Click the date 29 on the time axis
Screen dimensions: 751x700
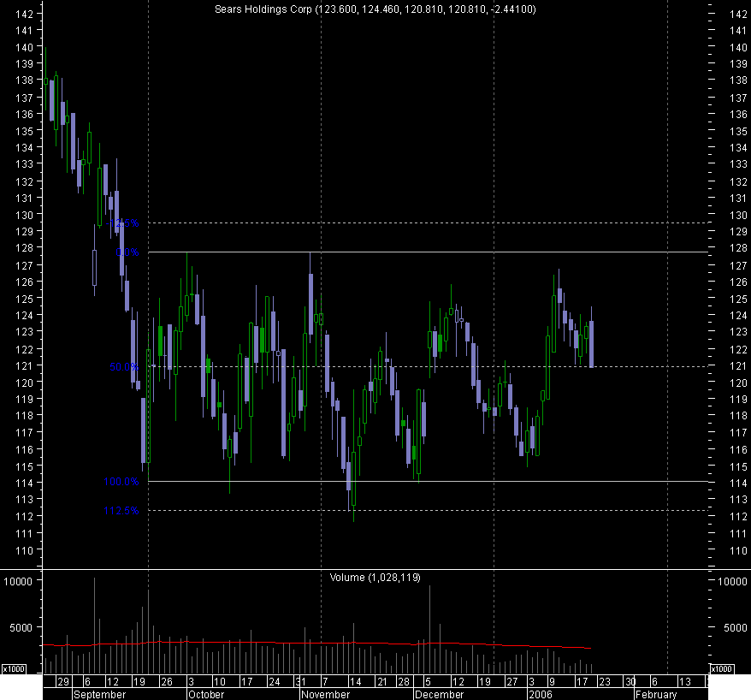(62, 681)
